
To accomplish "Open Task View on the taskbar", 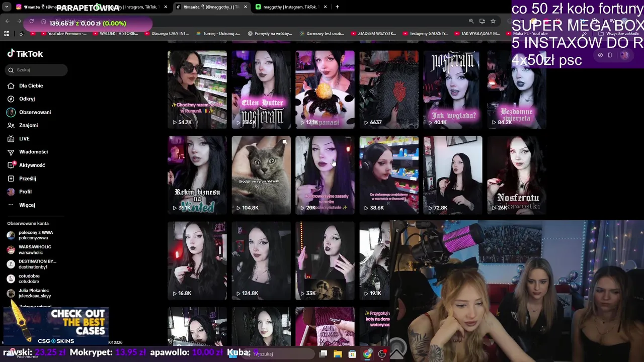I will [x=323, y=354].
